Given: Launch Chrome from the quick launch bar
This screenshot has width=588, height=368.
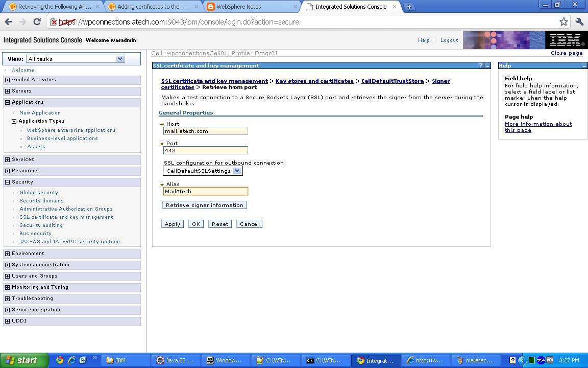Looking at the screenshot, I should pos(61,360).
